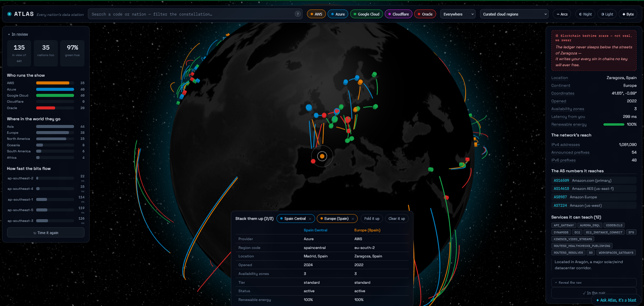
Task: Toggle the Cloudflare provider filter
Action: click(x=399, y=14)
